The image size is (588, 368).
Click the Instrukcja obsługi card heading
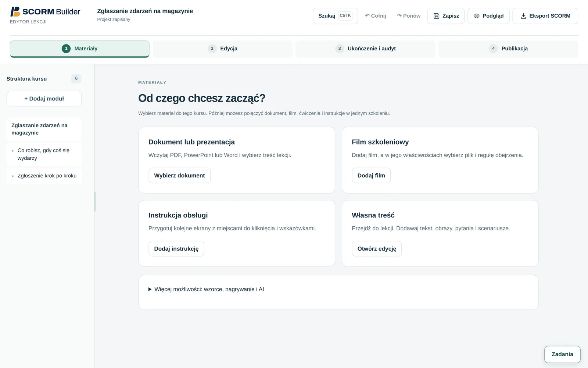[x=178, y=215]
